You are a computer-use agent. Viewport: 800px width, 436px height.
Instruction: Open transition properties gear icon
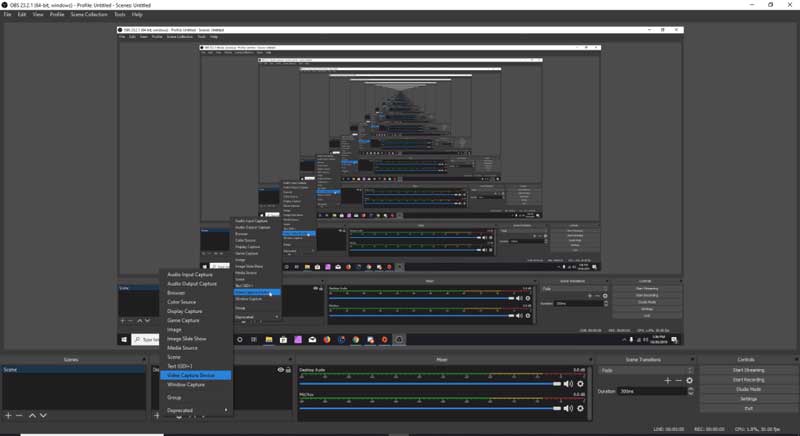tap(689, 380)
